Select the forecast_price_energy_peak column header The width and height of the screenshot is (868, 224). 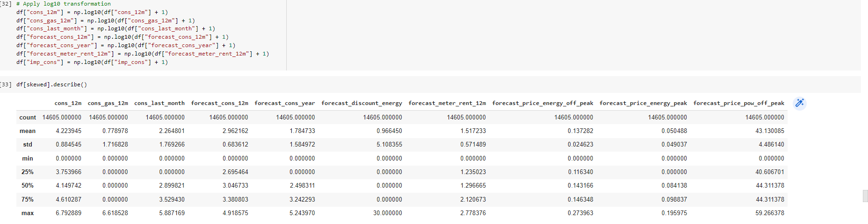coord(643,103)
